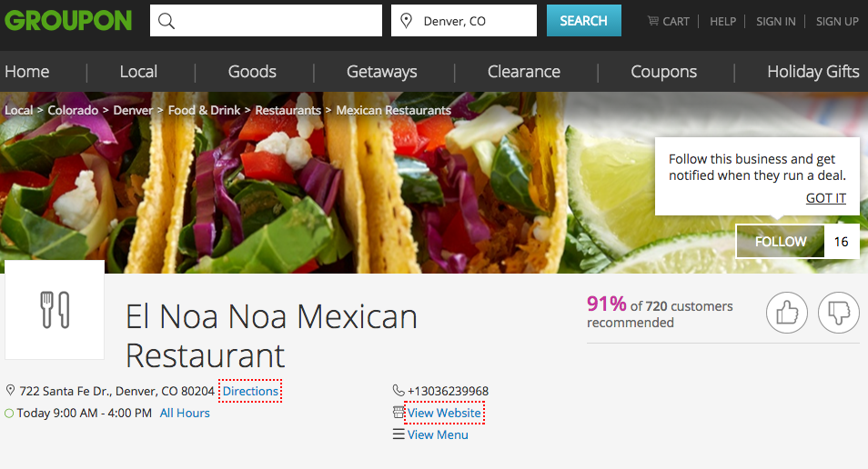Viewport: 868px width, 469px height.
Task: Open the Coupons nav tab
Action: (663, 72)
